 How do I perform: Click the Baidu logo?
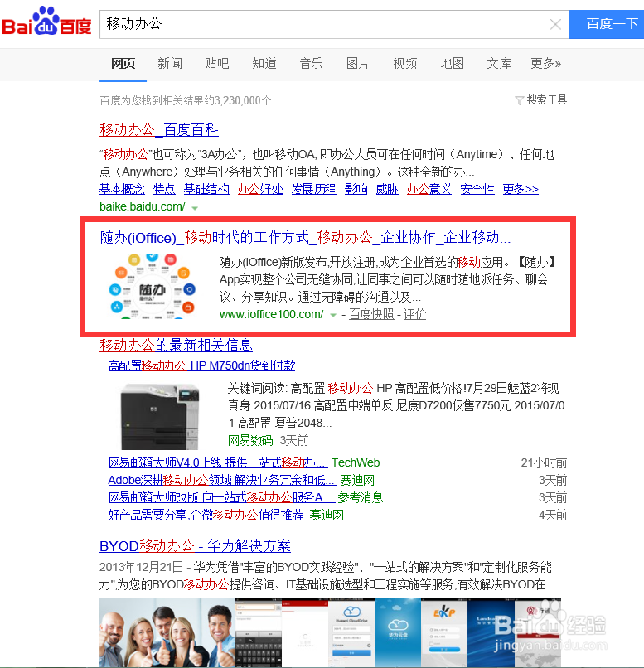pos(47,22)
